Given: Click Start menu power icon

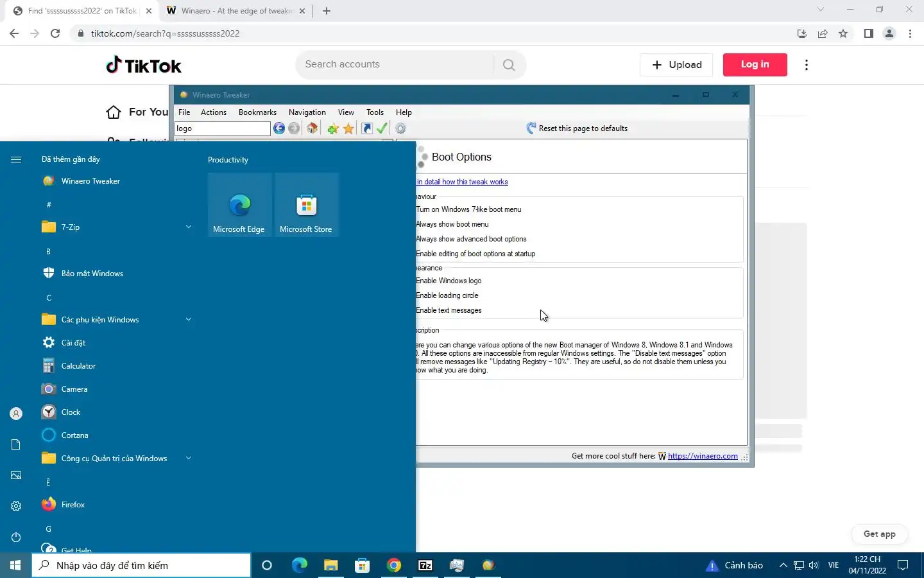Looking at the screenshot, I should click(16, 537).
